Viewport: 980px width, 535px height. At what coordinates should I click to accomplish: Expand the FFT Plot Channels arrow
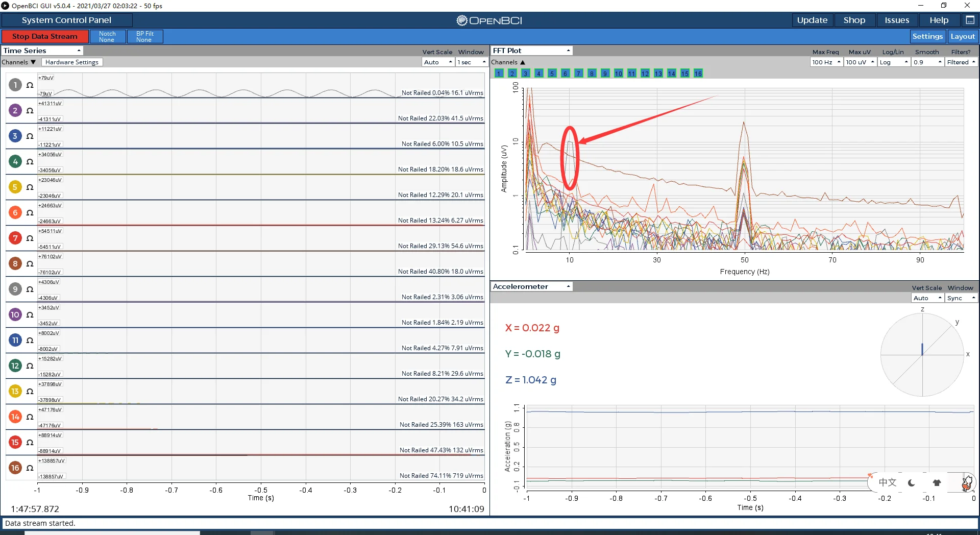click(522, 62)
